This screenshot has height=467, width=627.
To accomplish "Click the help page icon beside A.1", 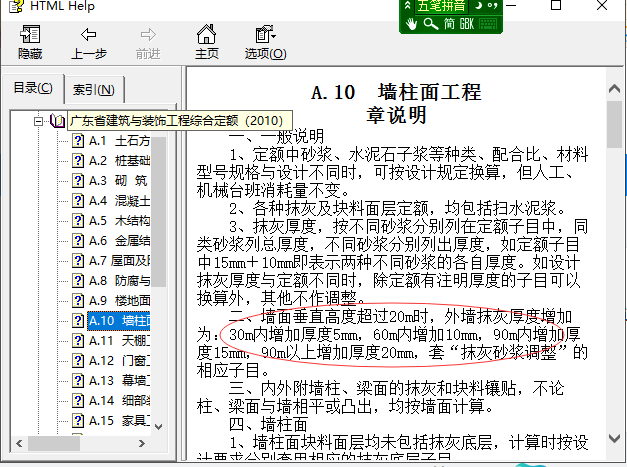I will [x=78, y=141].
